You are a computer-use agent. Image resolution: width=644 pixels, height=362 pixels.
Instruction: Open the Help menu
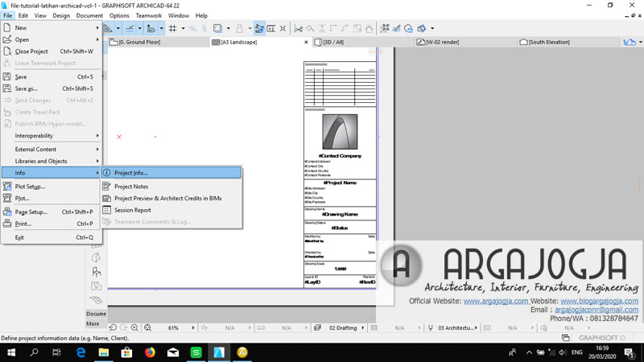point(201,15)
